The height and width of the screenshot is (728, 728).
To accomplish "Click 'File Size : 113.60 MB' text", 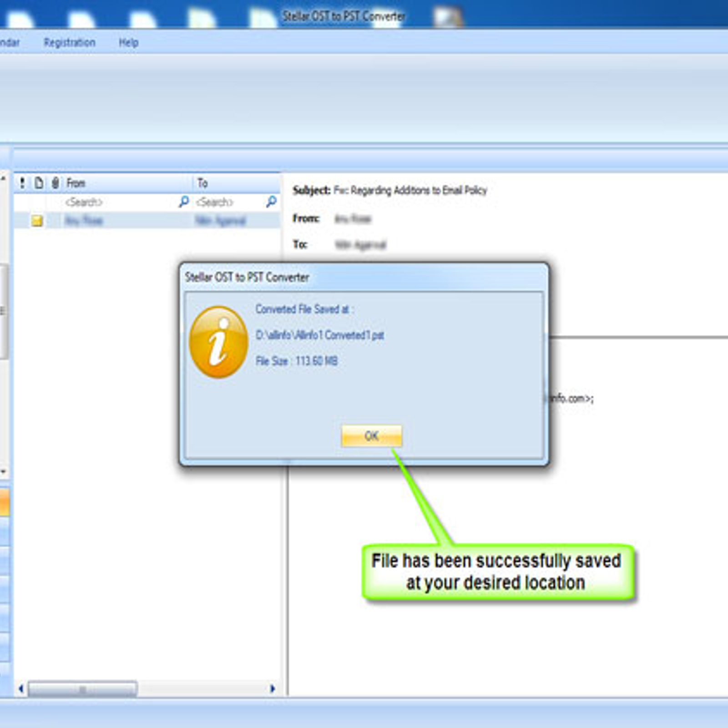I will click(297, 361).
